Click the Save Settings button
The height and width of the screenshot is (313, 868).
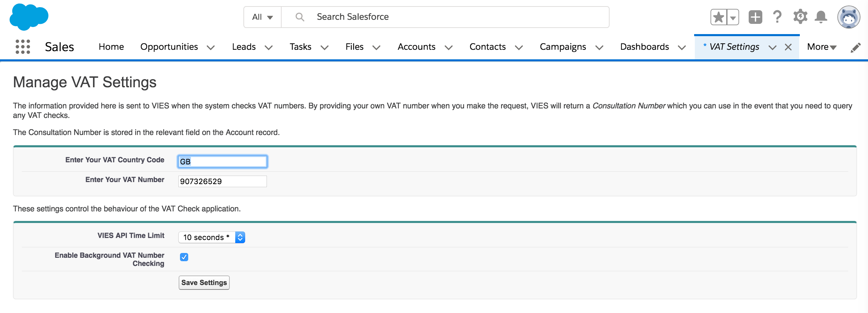click(x=204, y=282)
